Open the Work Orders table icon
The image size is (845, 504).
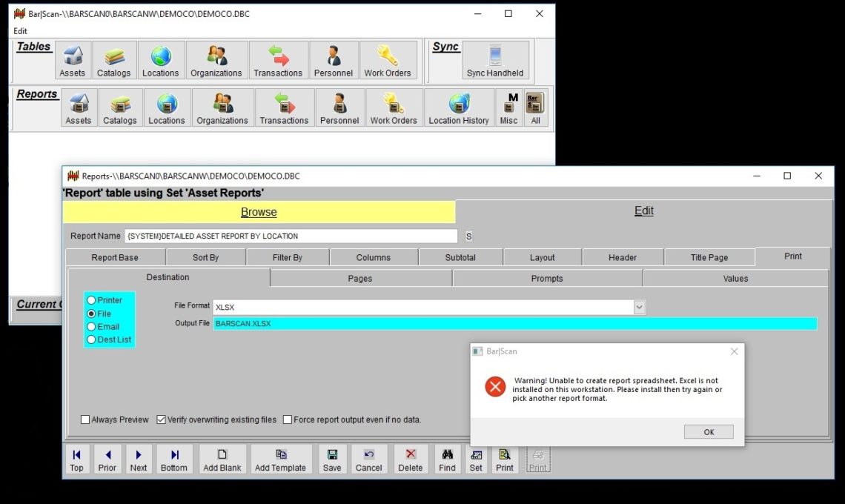[x=388, y=60]
